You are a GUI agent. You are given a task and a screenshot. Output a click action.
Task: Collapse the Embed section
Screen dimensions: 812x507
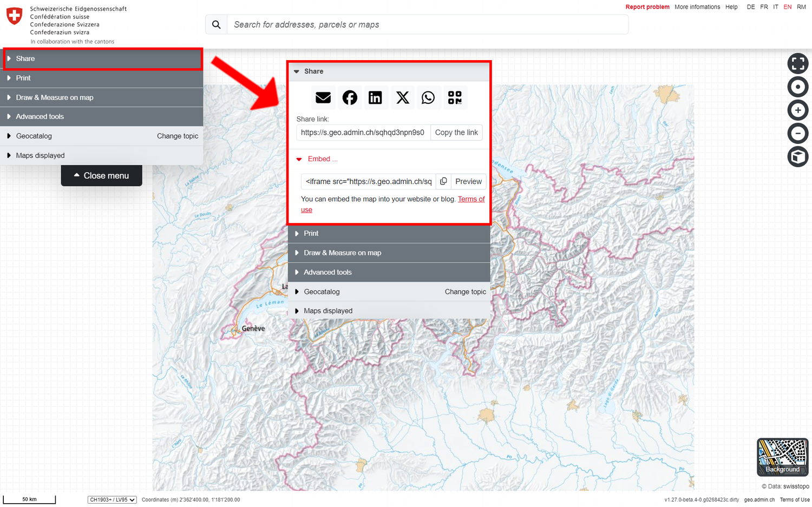(318, 159)
